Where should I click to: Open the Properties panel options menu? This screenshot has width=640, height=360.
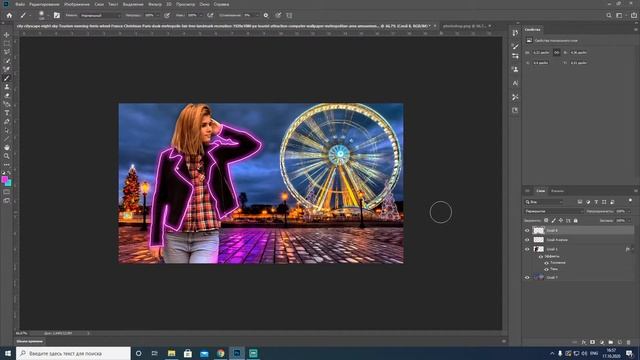click(636, 30)
